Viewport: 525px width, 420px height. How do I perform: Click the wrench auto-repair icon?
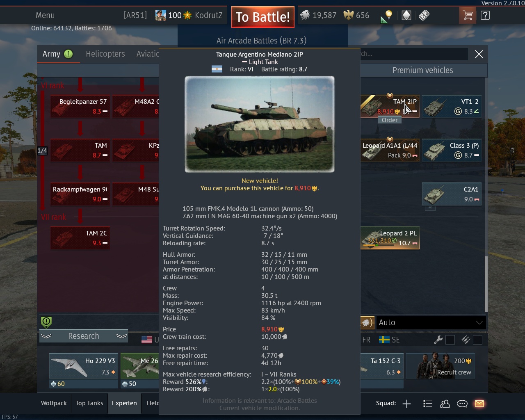point(438,340)
